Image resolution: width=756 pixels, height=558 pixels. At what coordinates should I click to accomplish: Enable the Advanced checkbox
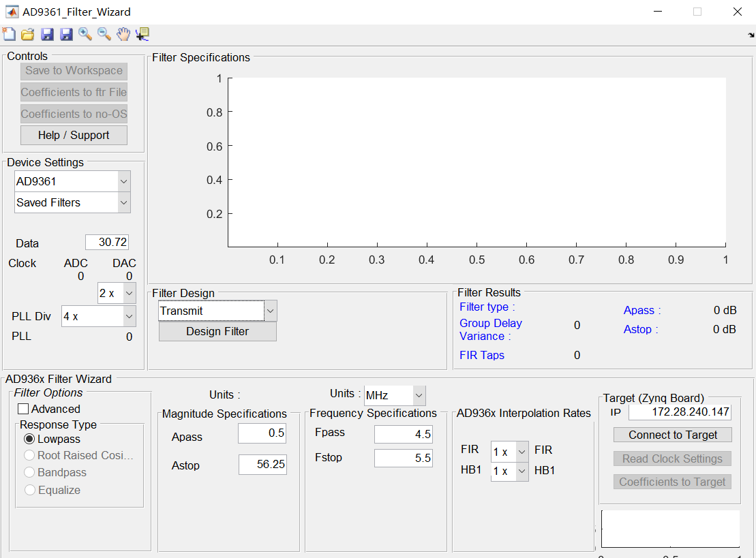pos(23,409)
